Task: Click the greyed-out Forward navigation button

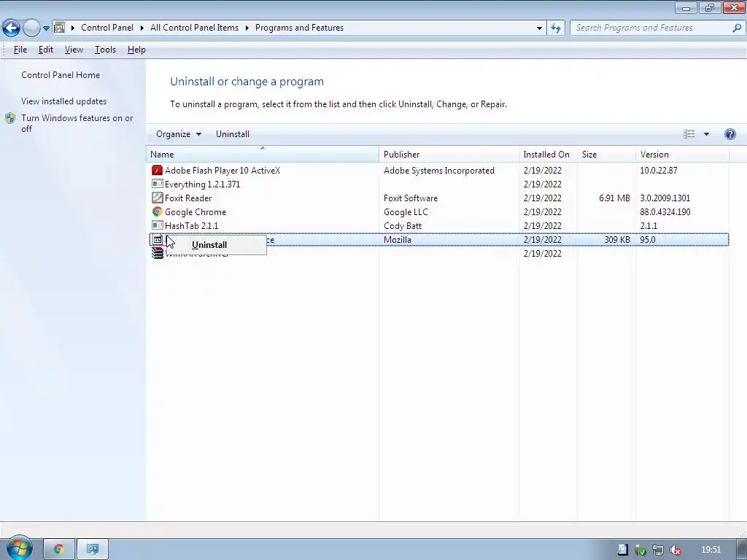Action: click(31, 28)
